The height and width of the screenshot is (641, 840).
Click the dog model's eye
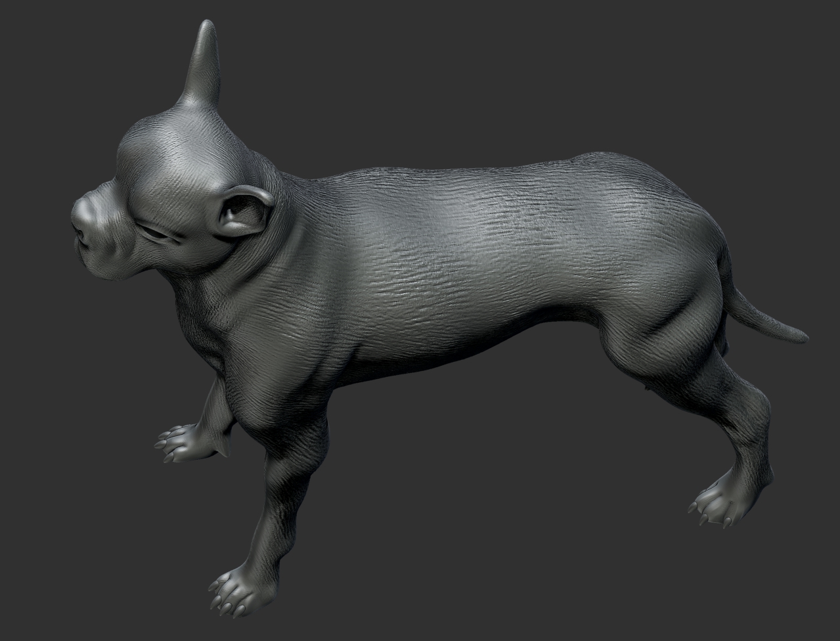[155, 232]
